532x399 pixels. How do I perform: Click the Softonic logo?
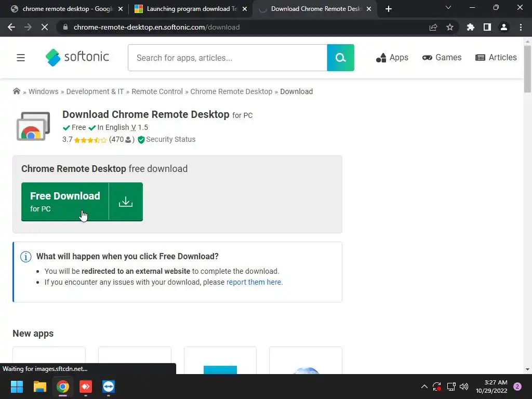click(77, 57)
